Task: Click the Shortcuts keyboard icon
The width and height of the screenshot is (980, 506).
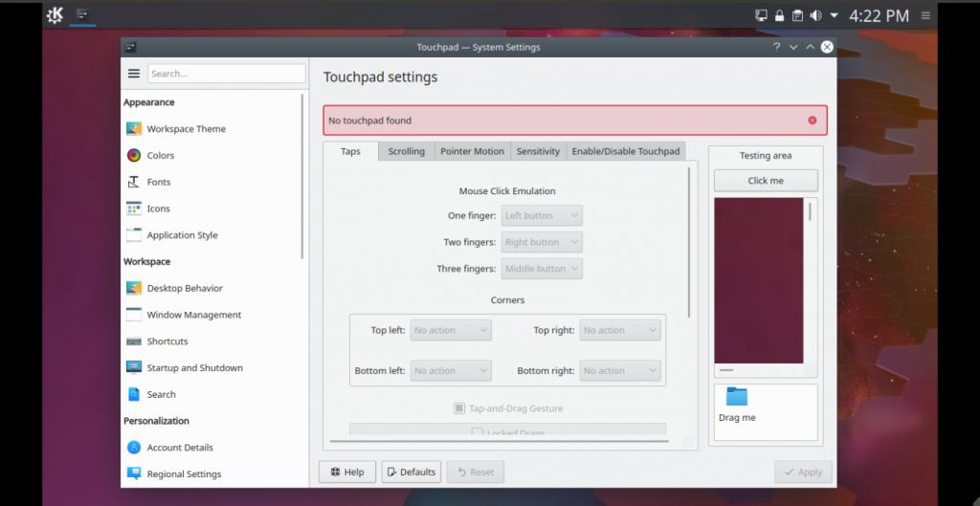Action: click(x=134, y=341)
